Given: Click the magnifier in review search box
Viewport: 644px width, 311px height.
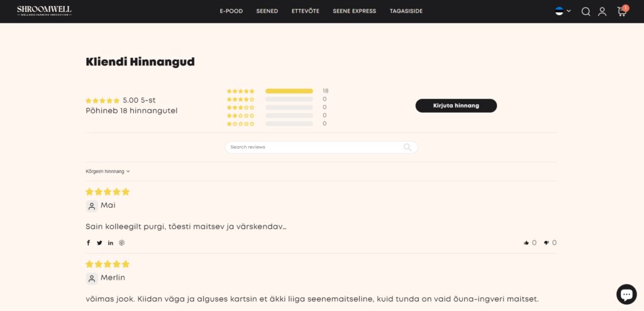Looking at the screenshot, I should click(408, 147).
